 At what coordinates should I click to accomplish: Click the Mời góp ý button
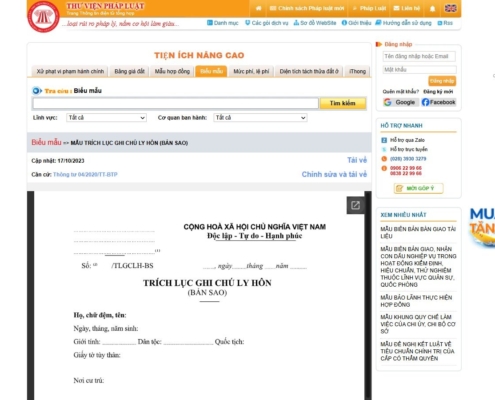419,188
